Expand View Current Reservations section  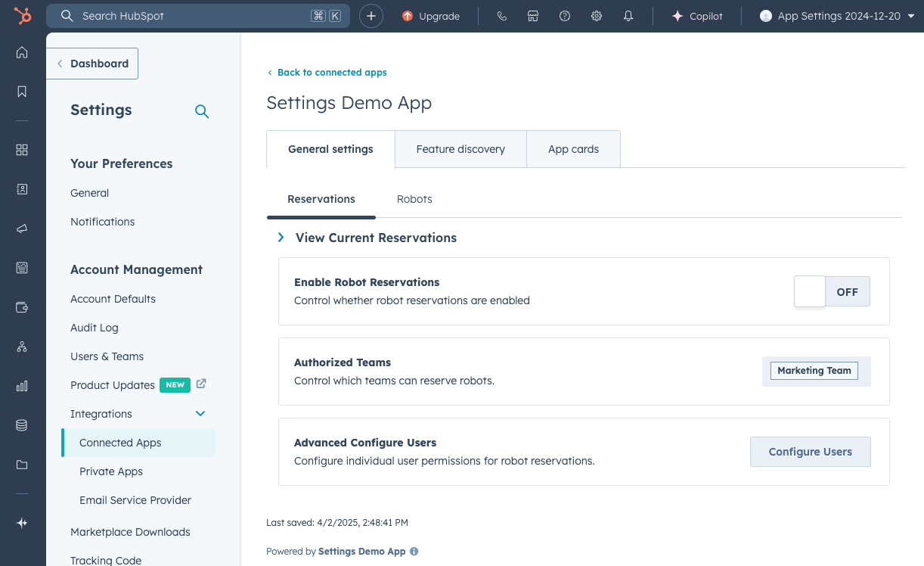[367, 238]
